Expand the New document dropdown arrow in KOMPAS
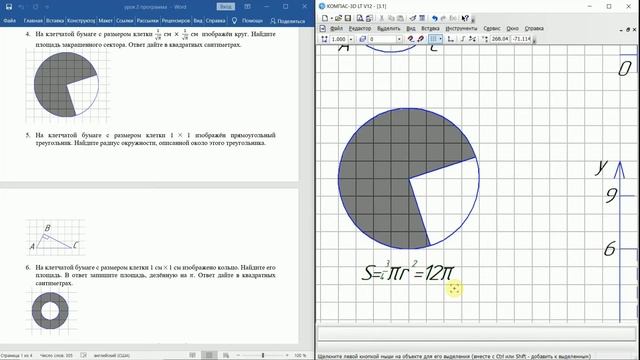Viewport: 640px width, 360px height. pyautogui.click(x=331, y=18)
